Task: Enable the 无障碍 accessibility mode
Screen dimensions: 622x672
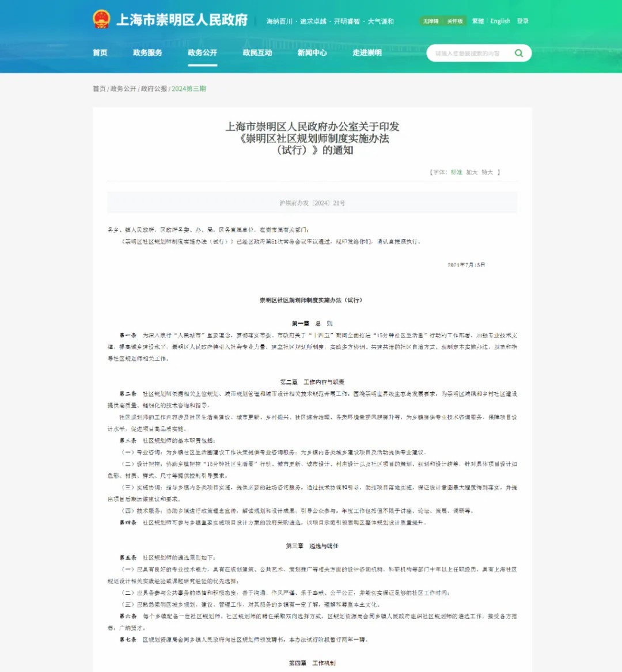Action: [x=431, y=21]
